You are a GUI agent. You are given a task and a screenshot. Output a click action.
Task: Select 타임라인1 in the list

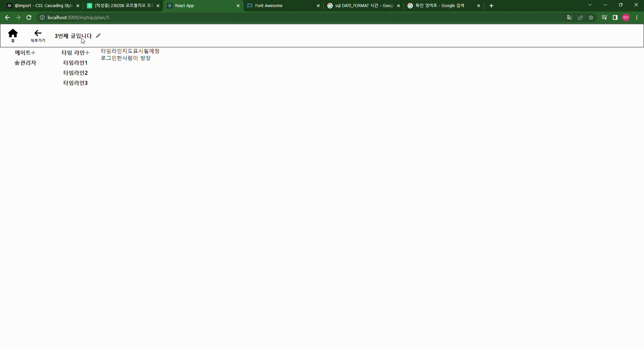[75, 63]
